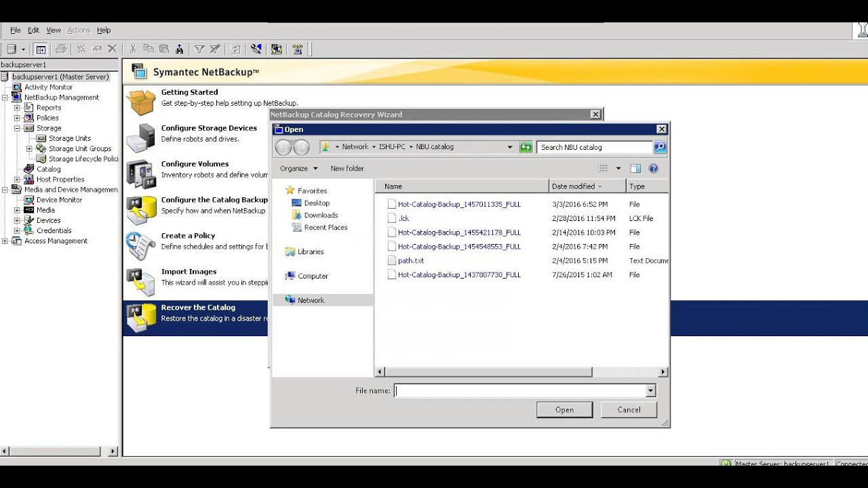
Task: Click New folder in Open dialog
Action: (347, 168)
